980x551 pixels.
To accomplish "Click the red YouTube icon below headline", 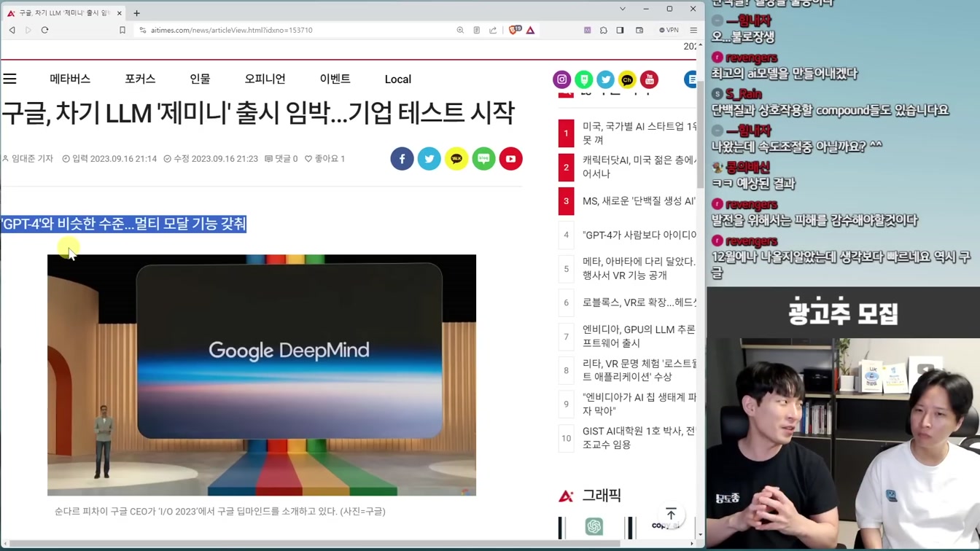I will coord(511,159).
